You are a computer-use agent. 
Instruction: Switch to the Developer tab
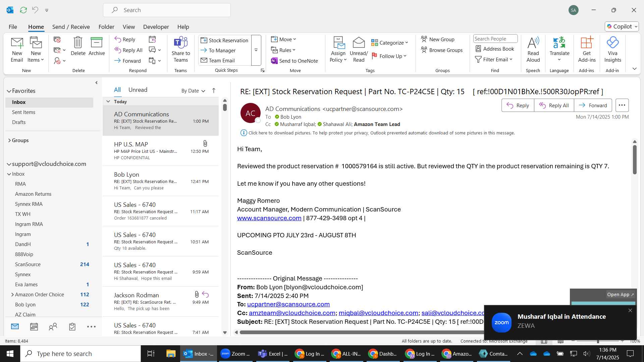tap(156, 27)
